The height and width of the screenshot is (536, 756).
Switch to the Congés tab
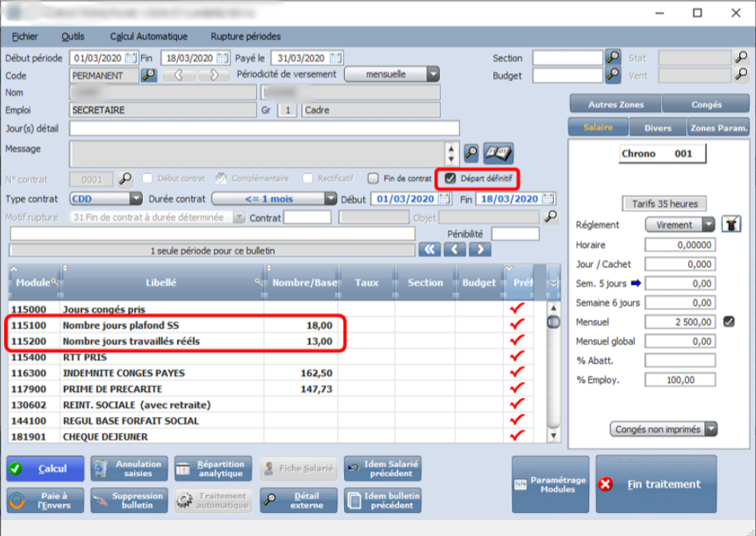click(706, 104)
